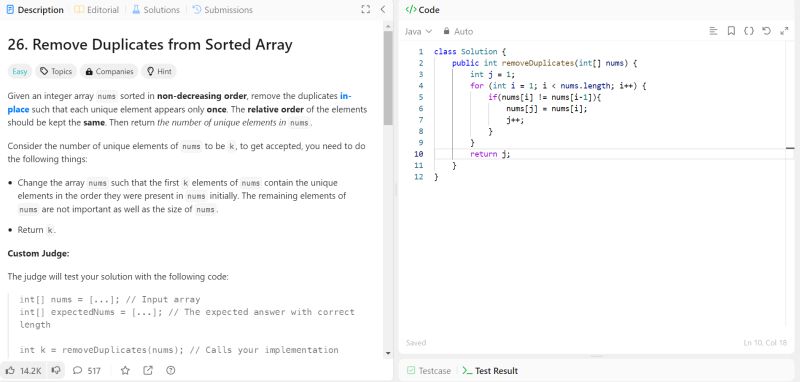This screenshot has width=800, height=382.
Task: Click the if condition line
Action: point(544,97)
